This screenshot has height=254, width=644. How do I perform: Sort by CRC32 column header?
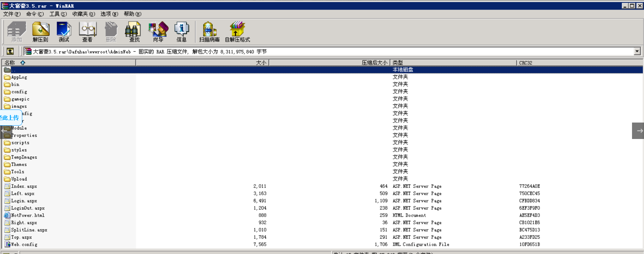[x=580, y=63]
